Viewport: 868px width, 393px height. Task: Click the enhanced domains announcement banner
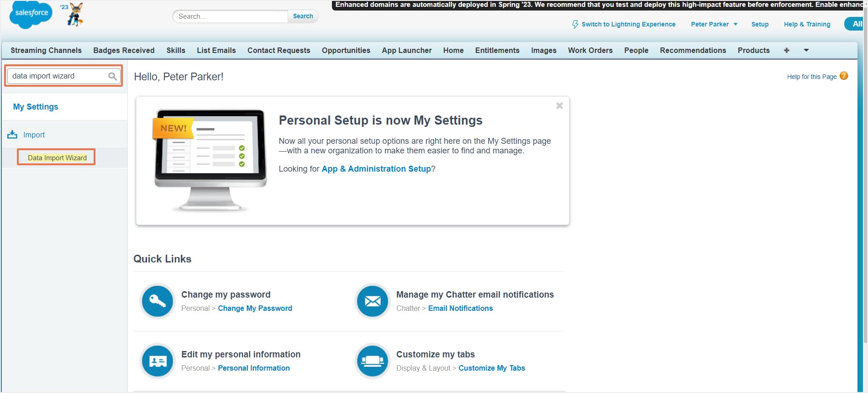tap(598, 5)
